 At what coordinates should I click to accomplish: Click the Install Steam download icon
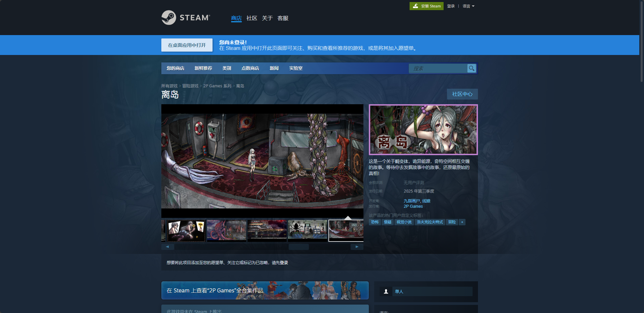[416, 6]
